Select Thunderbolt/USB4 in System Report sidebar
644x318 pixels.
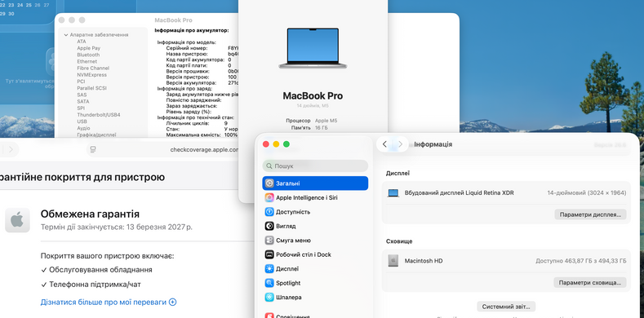[99, 115]
